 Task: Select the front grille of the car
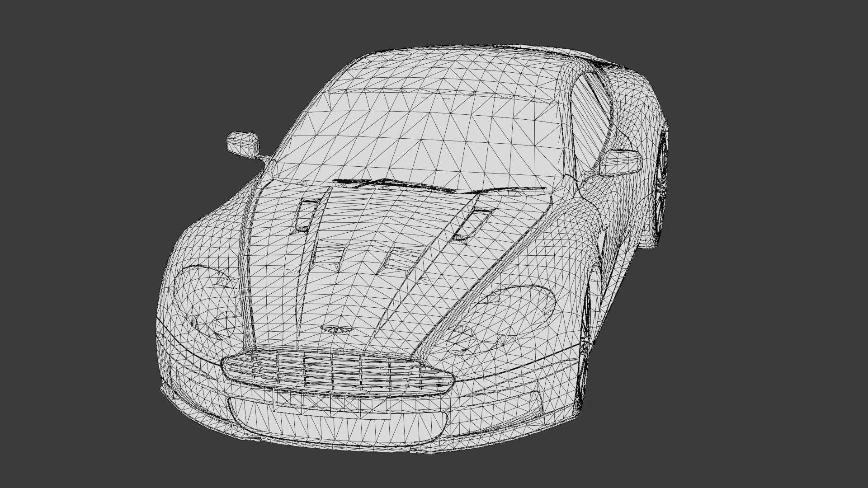(x=338, y=373)
